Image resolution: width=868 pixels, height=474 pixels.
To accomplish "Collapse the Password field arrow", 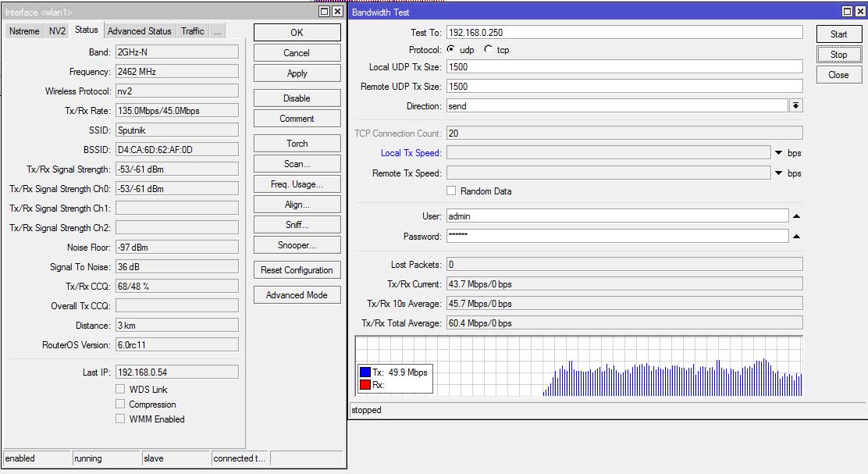I will (x=796, y=237).
